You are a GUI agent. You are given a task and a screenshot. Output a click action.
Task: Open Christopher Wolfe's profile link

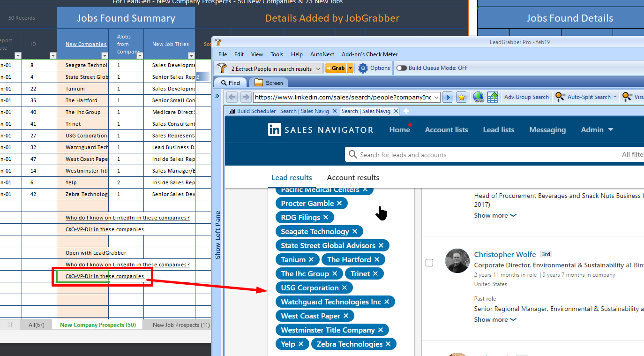point(505,254)
